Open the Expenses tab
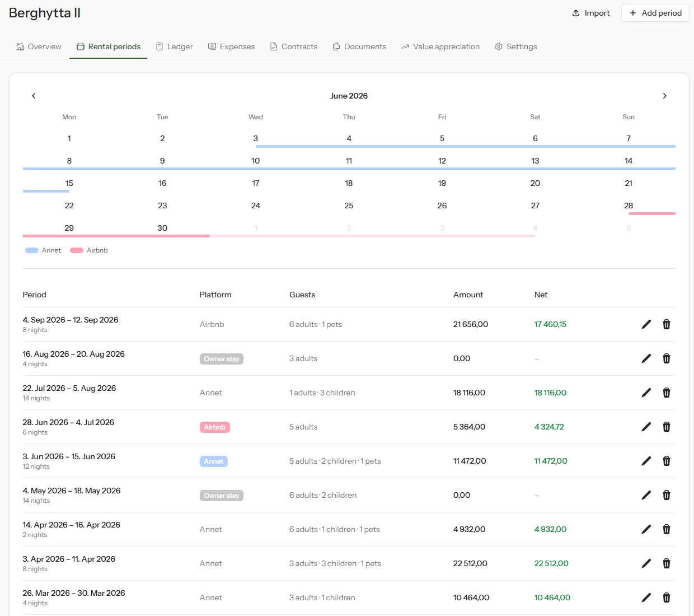Image resolution: width=694 pixels, height=616 pixels. click(x=231, y=46)
